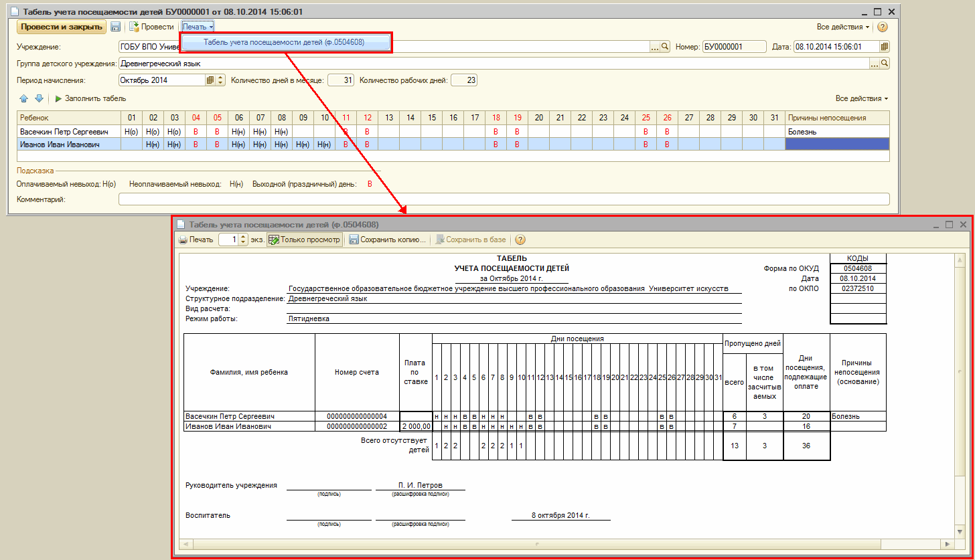Click the Период начисления field Октябрь 2014

point(161,80)
